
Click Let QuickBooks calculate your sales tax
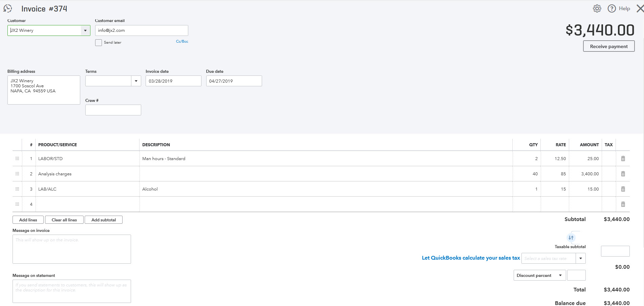point(471,258)
